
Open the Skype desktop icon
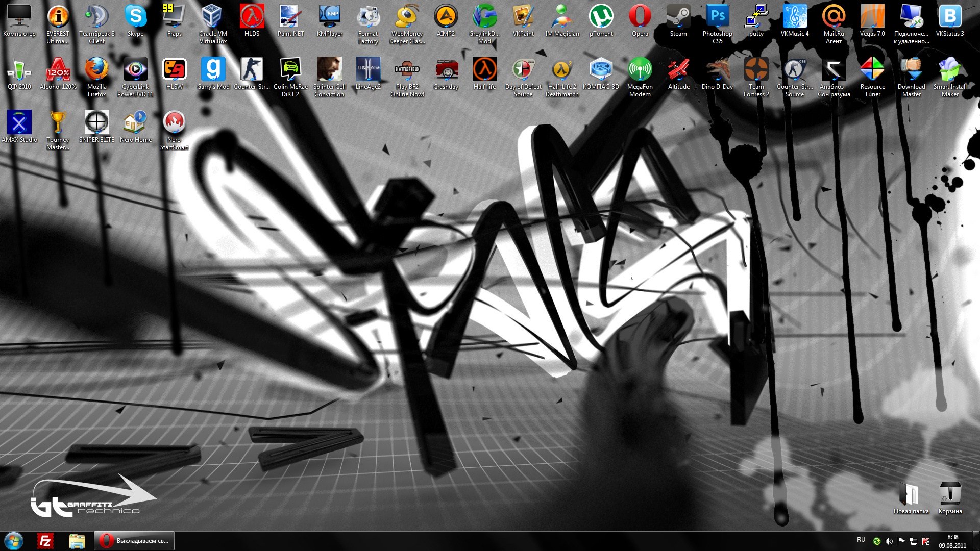pyautogui.click(x=135, y=21)
